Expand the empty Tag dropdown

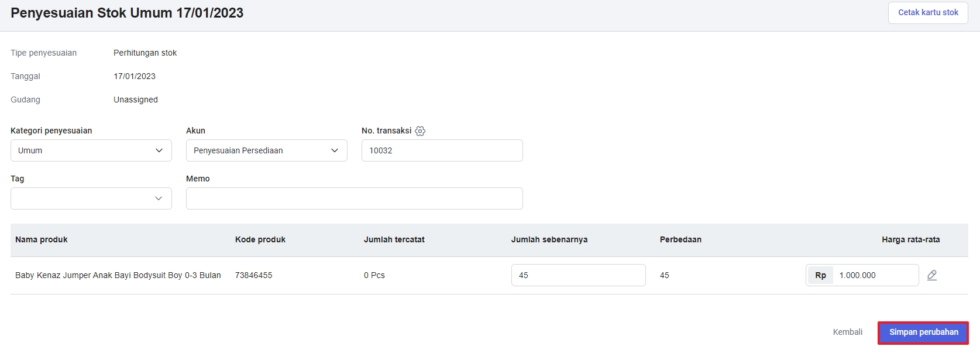tap(91, 198)
